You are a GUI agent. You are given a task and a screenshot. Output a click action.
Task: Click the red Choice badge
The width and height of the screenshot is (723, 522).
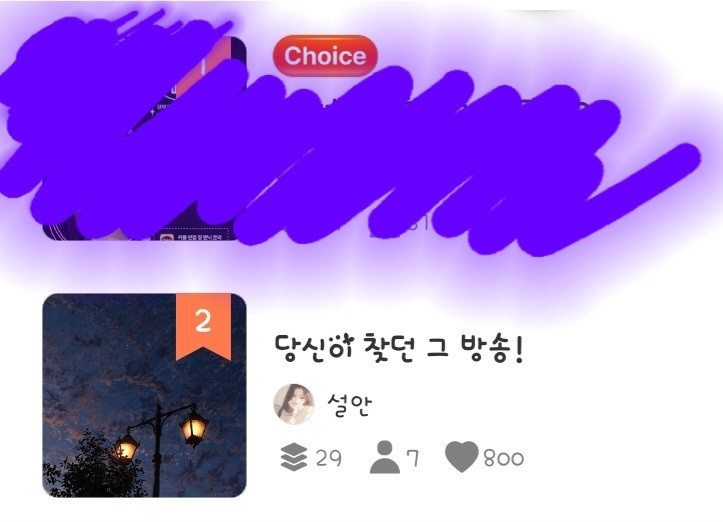click(326, 56)
